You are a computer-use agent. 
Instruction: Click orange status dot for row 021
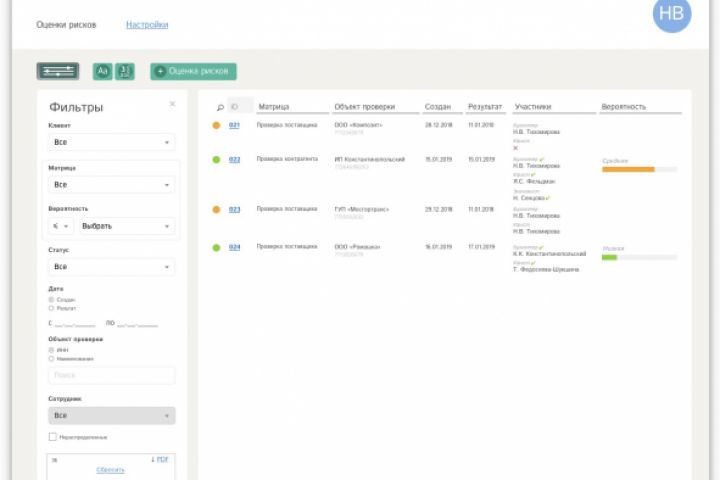216,125
